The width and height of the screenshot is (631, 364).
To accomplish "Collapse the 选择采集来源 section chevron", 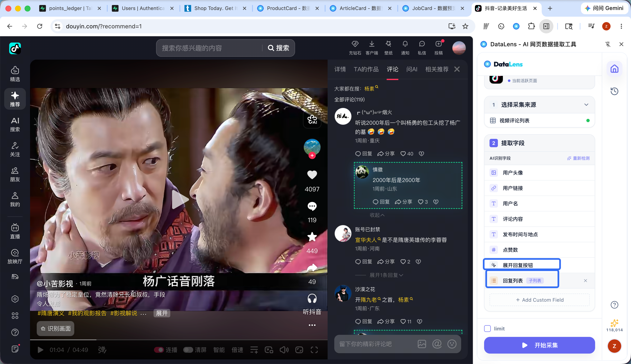I will [586, 104].
